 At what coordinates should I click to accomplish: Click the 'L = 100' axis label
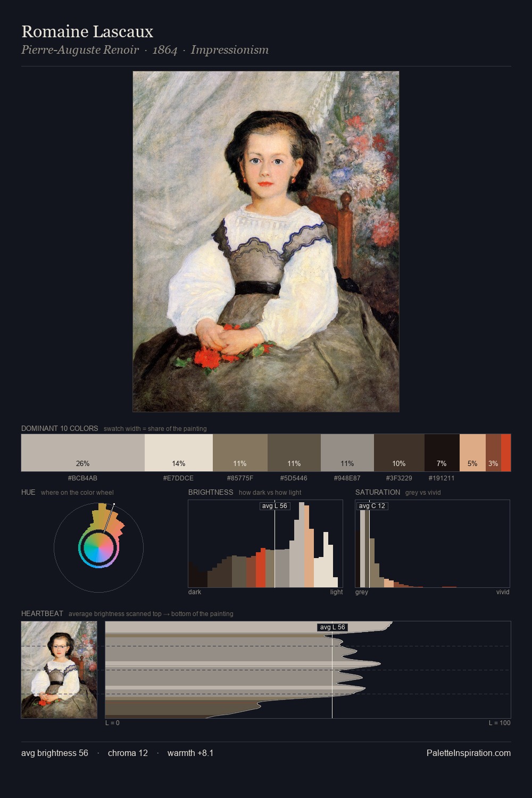coord(500,723)
